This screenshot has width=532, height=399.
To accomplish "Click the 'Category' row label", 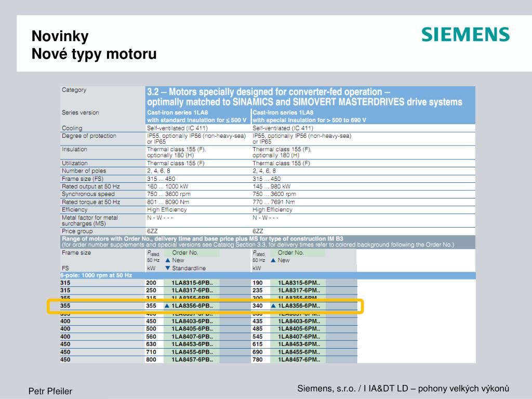I will coord(74,90).
